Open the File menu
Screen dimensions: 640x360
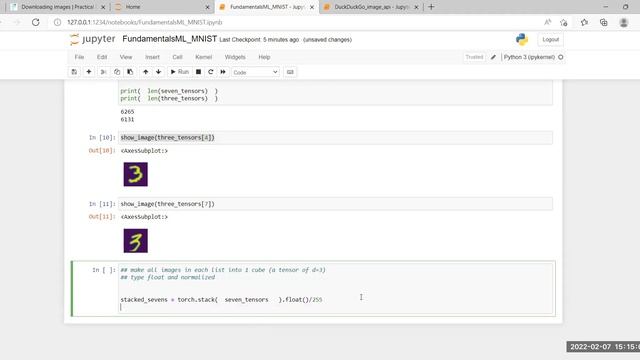(79, 57)
